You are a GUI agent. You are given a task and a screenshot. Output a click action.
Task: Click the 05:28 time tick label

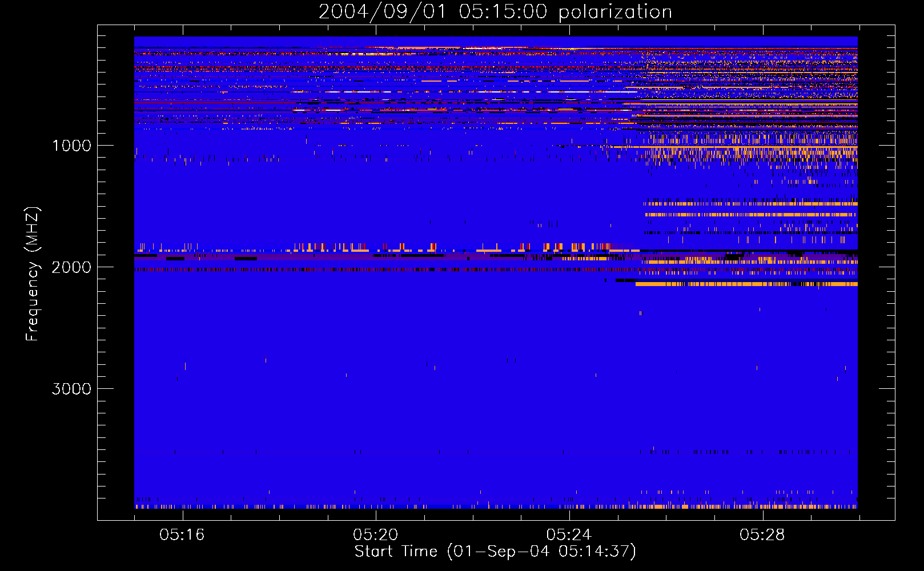[x=762, y=534]
